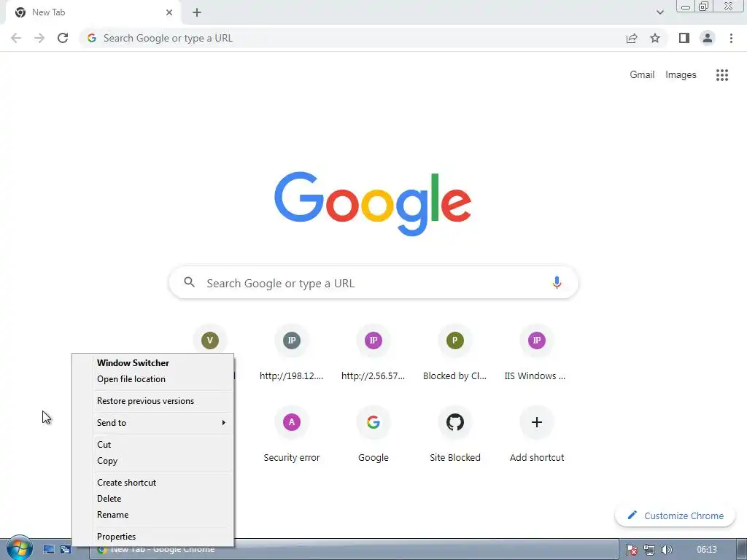The width and height of the screenshot is (747, 560).
Task: Open the Chrome side panel
Action: tap(684, 38)
